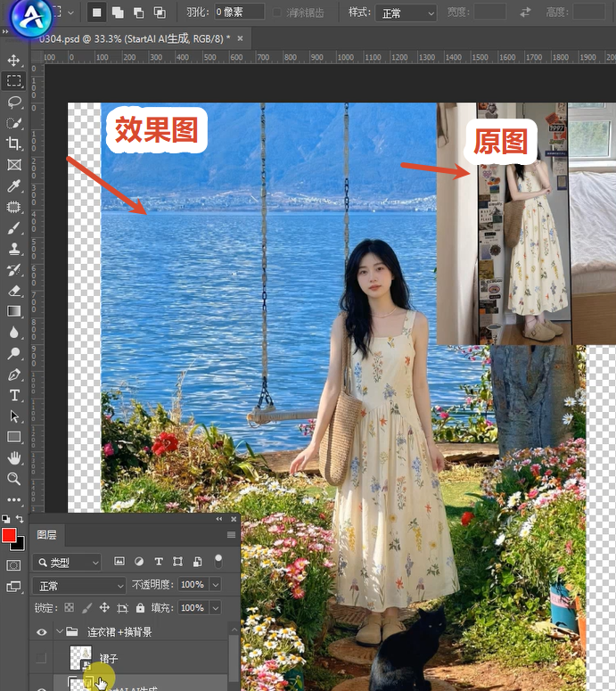The width and height of the screenshot is (616, 691).
Task: Select the Lasso tool
Action: click(x=13, y=102)
